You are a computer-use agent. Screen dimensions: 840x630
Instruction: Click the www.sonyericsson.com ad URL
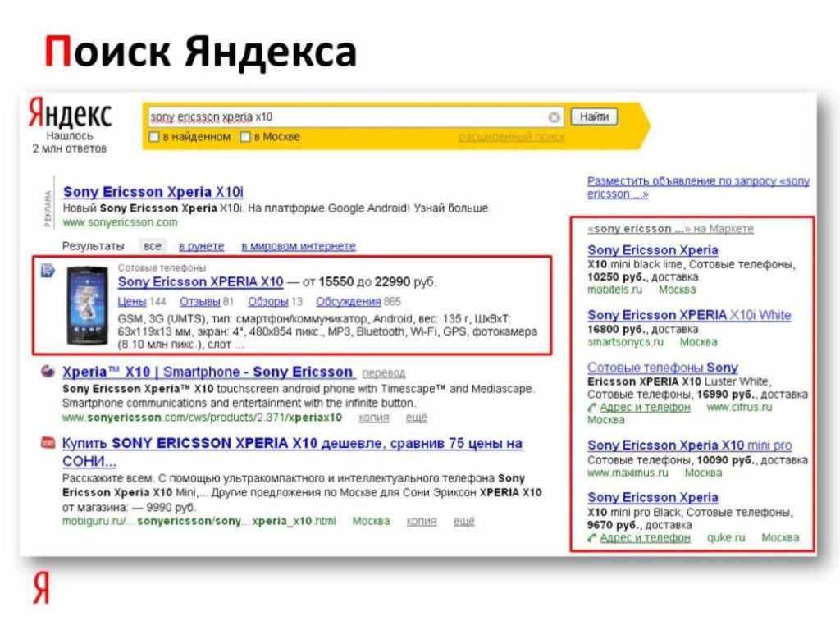(x=120, y=222)
